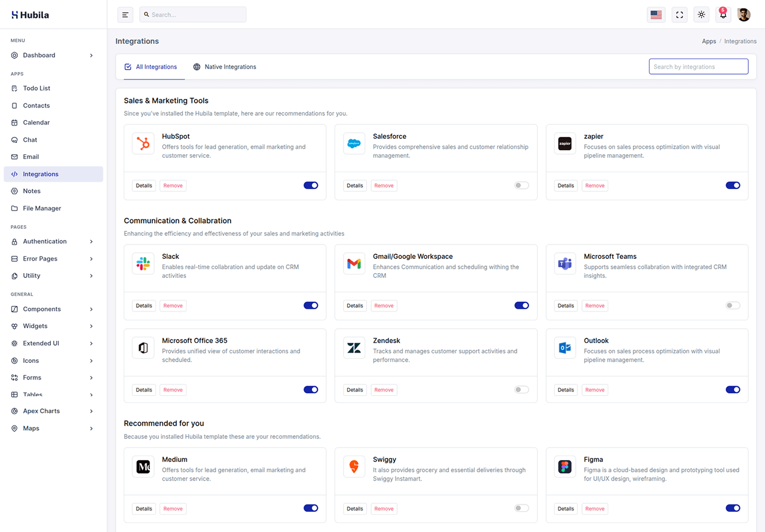Expand the Apex Charts submenu
This screenshot has height=532, width=765.
(x=53, y=411)
